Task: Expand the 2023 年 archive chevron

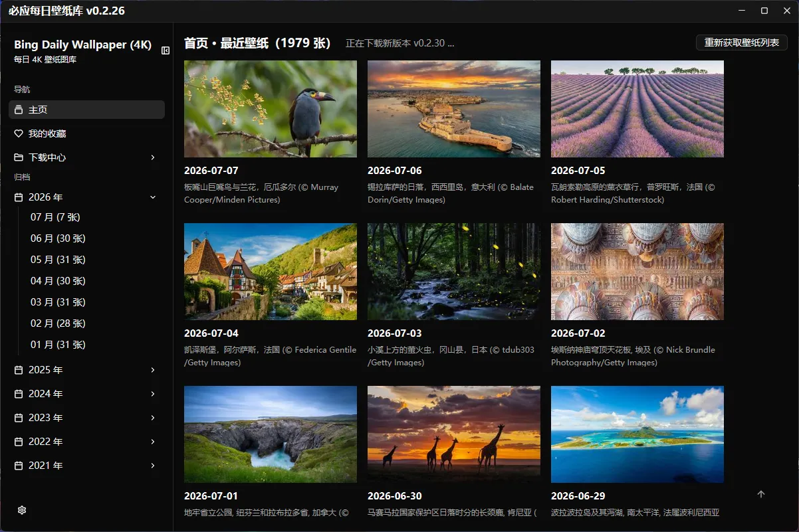Action: click(x=153, y=418)
